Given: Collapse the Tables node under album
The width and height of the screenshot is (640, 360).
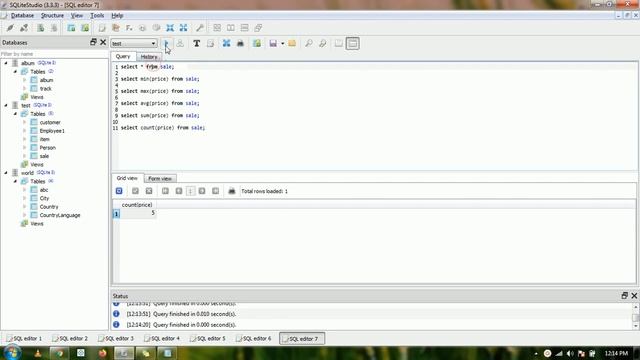Looking at the screenshot, I should pos(15,71).
